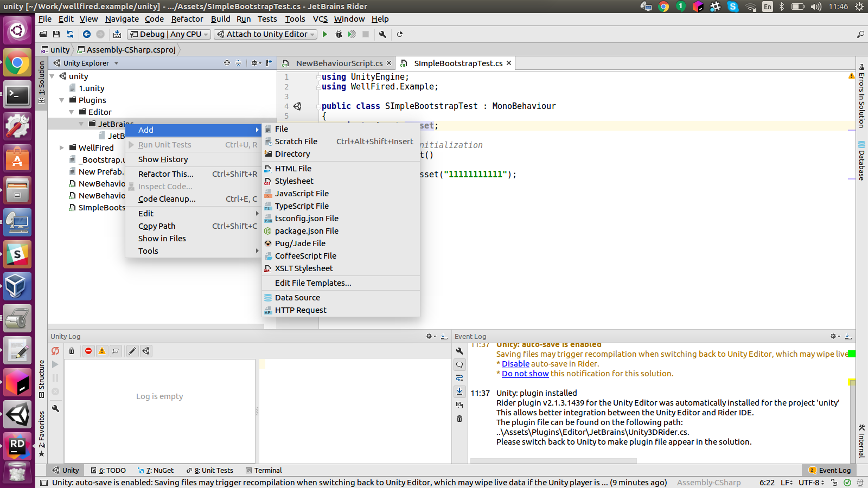Screen dimensions: 868x488
Task: Open the Debug | Any CPU configuration dropdown
Action: tap(169, 34)
